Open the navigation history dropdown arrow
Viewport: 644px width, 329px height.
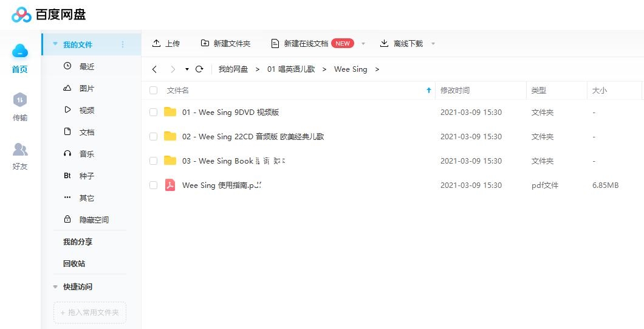click(187, 69)
